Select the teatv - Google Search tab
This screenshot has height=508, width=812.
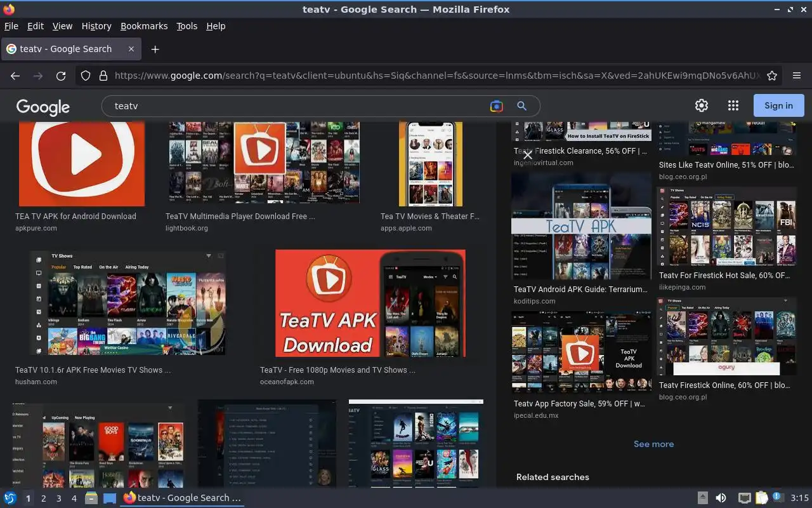pos(71,49)
